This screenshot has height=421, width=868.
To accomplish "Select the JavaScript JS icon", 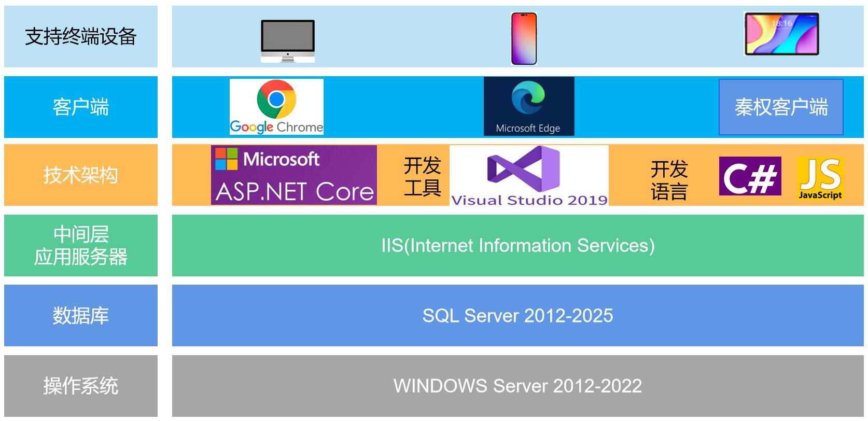I will click(x=820, y=179).
